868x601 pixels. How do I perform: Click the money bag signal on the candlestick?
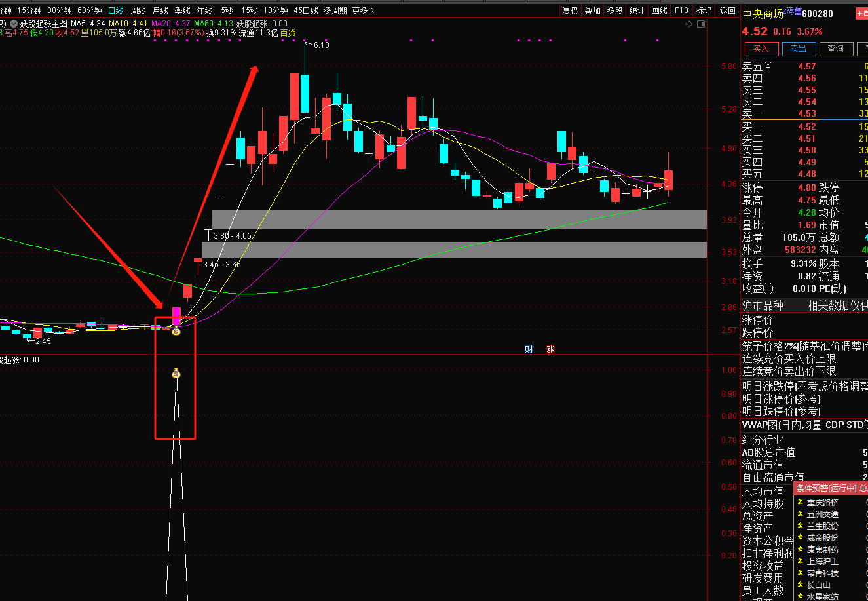(x=176, y=332)
